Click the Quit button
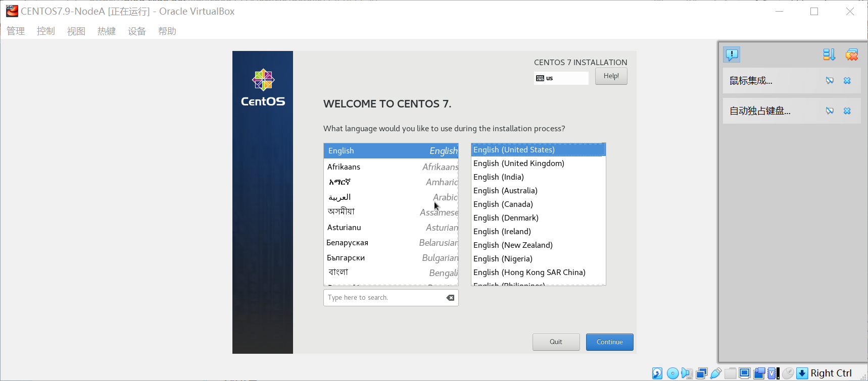The width and height of the screenshot is (868, 381). pyautogui.click(x=556, y=342)
